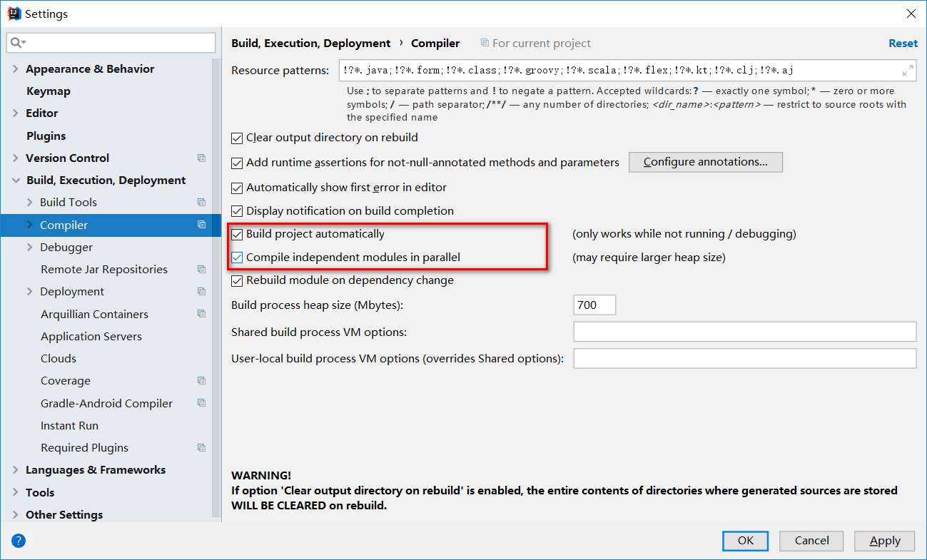This screenshot has width=927, height=560.
Task: Select Application Servers in the sidebar
Action: click(x=91, y=337)
